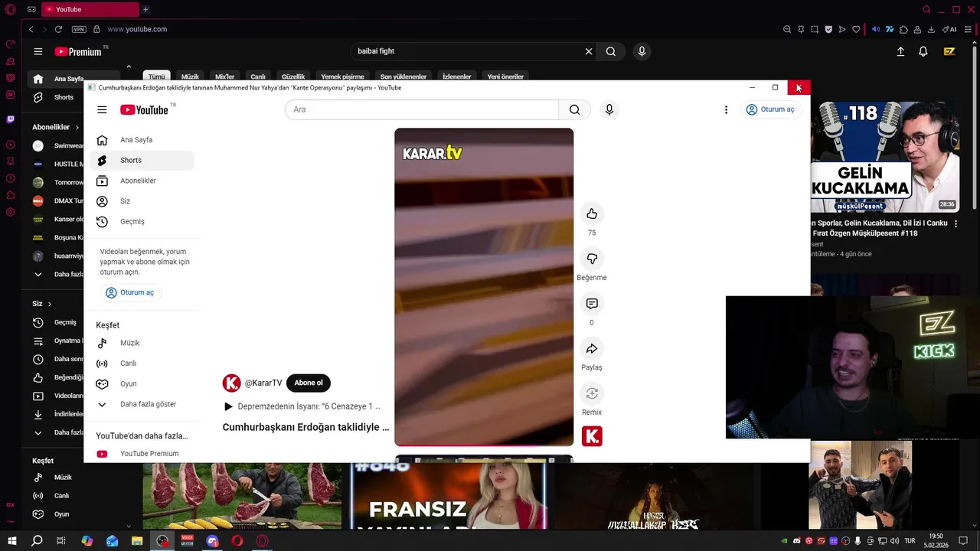
Task: Open the Windows Start button
Action: (x=12, y=541)
